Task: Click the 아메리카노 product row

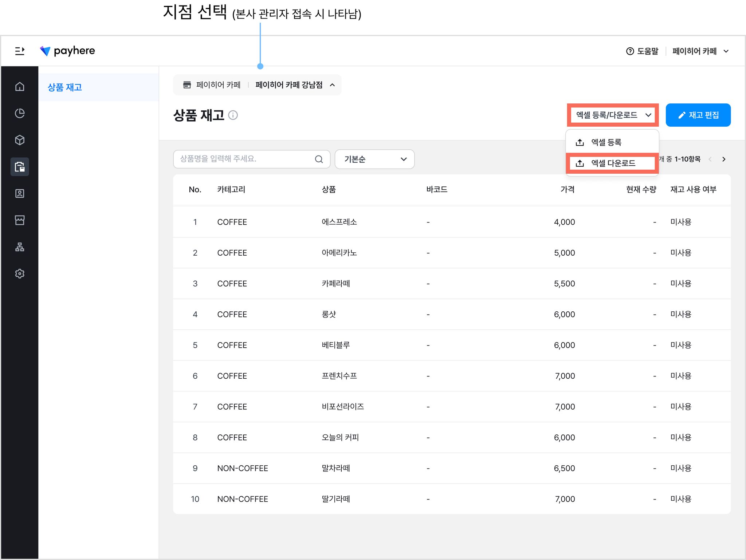Action: tap(452, 253)
